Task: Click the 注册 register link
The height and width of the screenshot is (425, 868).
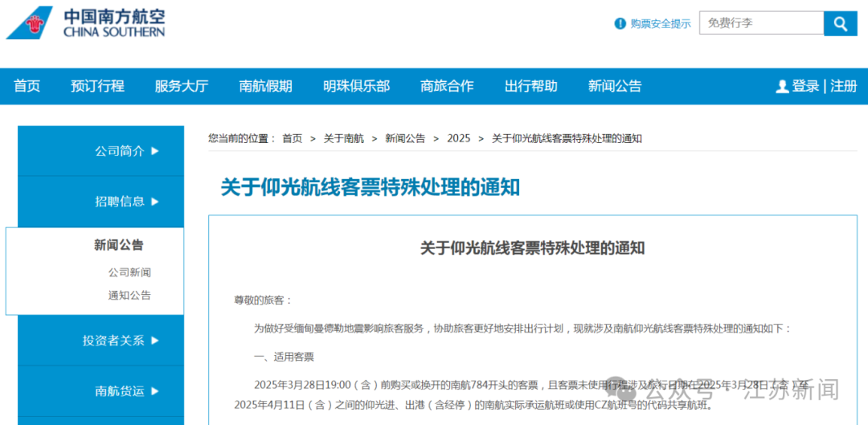Action: coord(844,86)
